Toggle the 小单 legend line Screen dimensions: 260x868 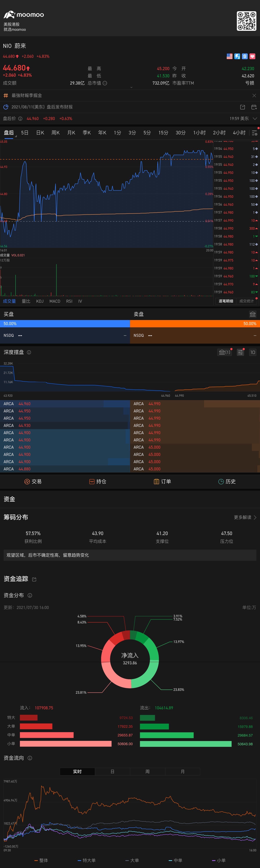219,860
